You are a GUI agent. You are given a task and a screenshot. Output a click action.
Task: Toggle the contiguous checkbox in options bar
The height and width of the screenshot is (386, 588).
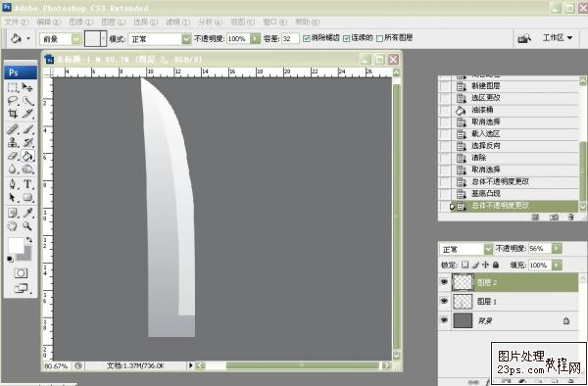coord(347,38)
